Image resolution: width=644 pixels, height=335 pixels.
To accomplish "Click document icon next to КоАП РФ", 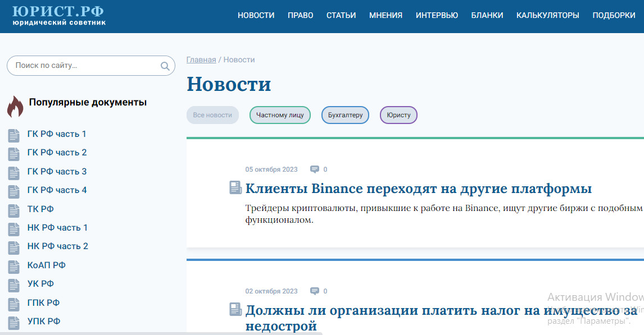I will pos(14,267).
